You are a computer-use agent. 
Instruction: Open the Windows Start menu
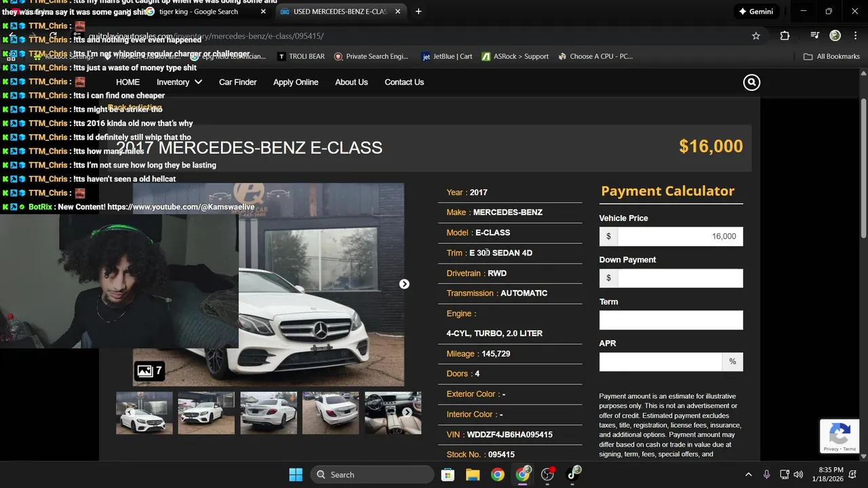[x=296, y=474]
